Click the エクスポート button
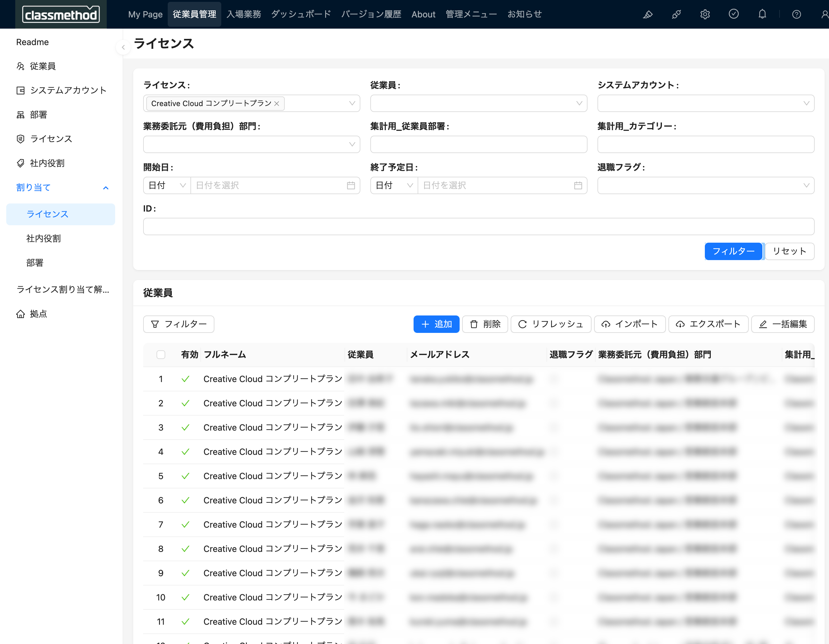The height and width of the screenshot is (644, 829). coord(708,324)
